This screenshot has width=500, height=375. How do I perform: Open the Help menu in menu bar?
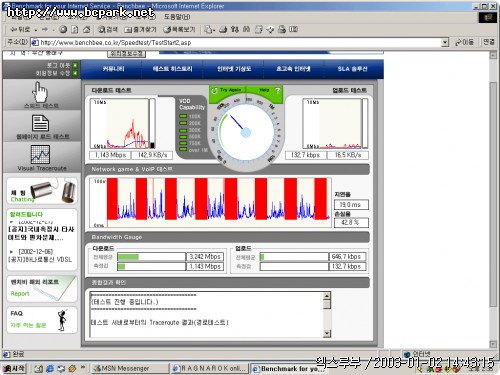pos(177,16)
